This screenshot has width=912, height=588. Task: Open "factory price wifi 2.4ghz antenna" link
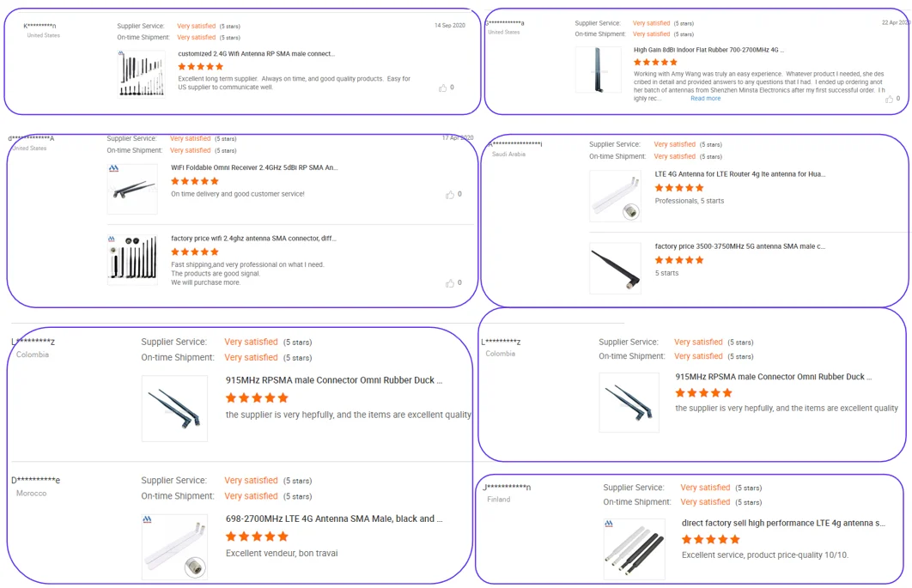click(x=253, y=239)
